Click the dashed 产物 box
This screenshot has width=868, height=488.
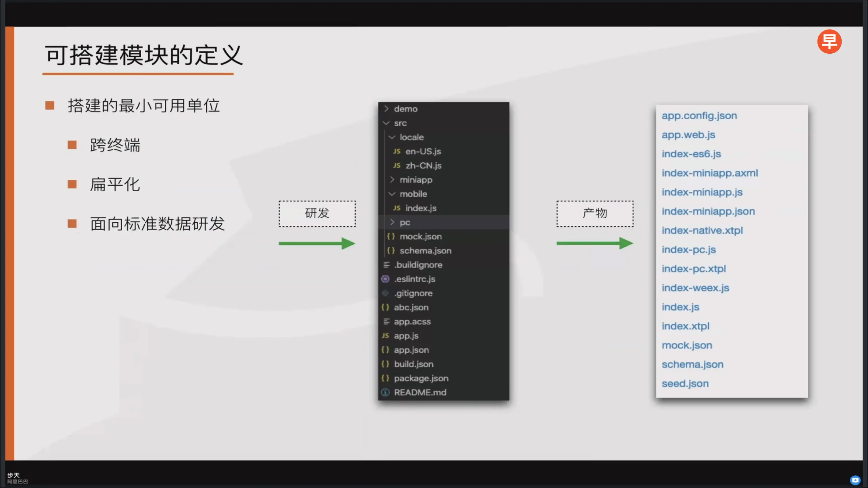coord(595,213)
